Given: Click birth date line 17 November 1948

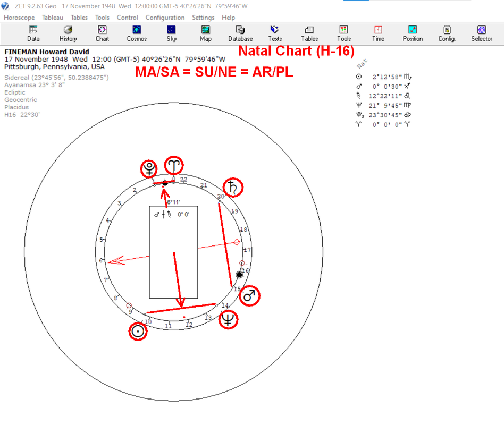Looking at the screenshot, I should 115,59.
